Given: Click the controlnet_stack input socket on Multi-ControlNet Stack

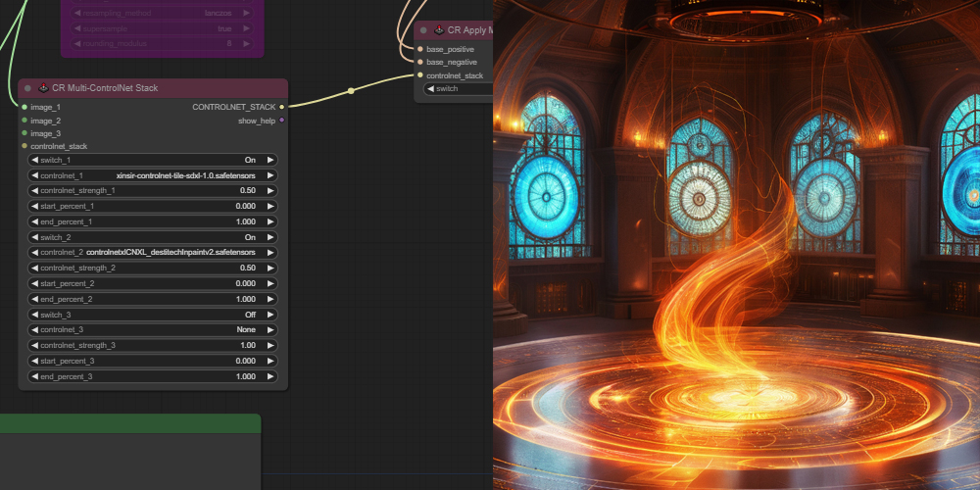Looking at the screenshot, I should click(x=24, y=146).
